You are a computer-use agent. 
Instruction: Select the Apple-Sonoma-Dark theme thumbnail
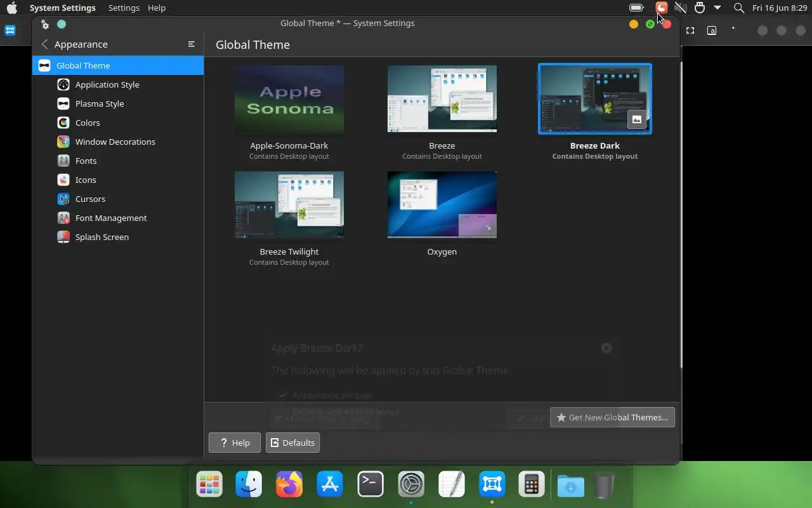289,100
